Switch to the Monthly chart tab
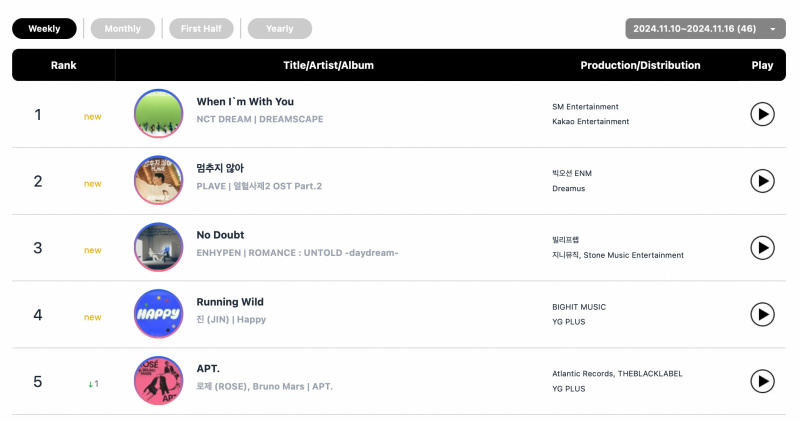 [122, 29]
